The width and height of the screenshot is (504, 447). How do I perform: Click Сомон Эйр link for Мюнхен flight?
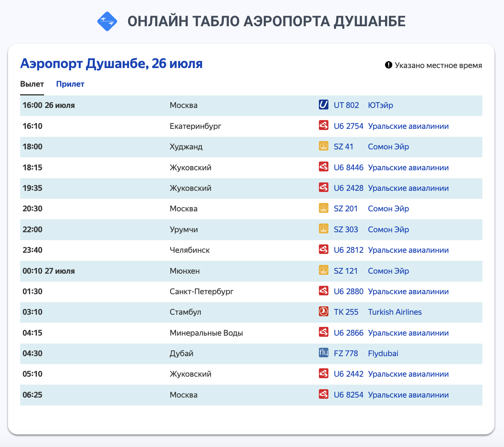tap(388, 271)
